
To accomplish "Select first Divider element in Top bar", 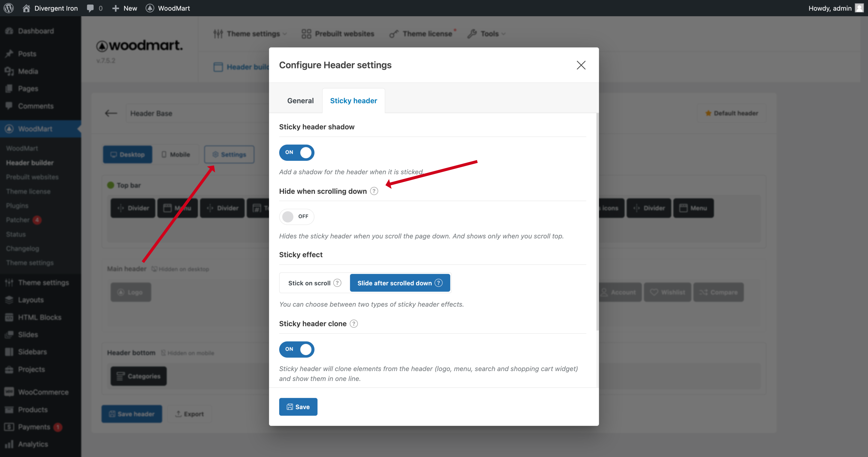I will click(133, 208).
